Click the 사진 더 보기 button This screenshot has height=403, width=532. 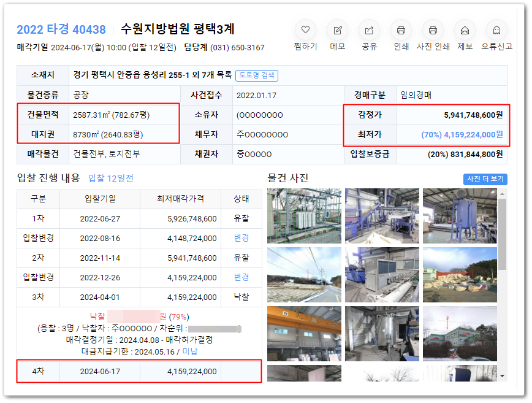[485, 179]
